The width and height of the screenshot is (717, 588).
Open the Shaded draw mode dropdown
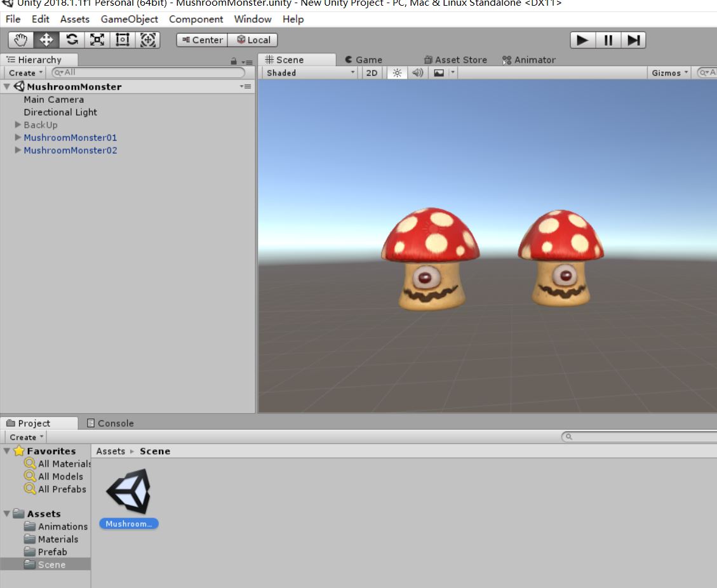coord(308,72)
